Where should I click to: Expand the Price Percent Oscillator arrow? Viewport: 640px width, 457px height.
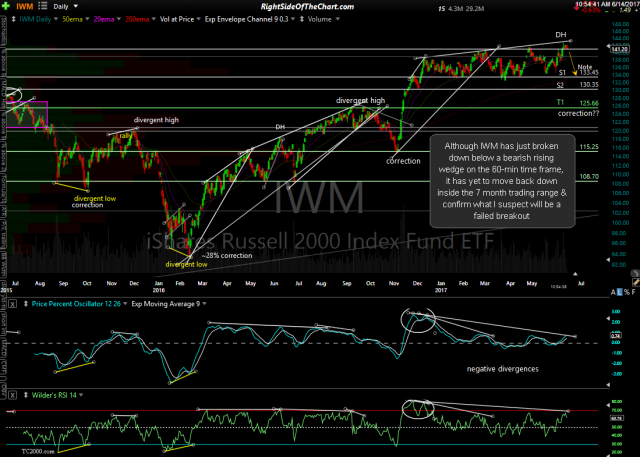click(125, 304)
